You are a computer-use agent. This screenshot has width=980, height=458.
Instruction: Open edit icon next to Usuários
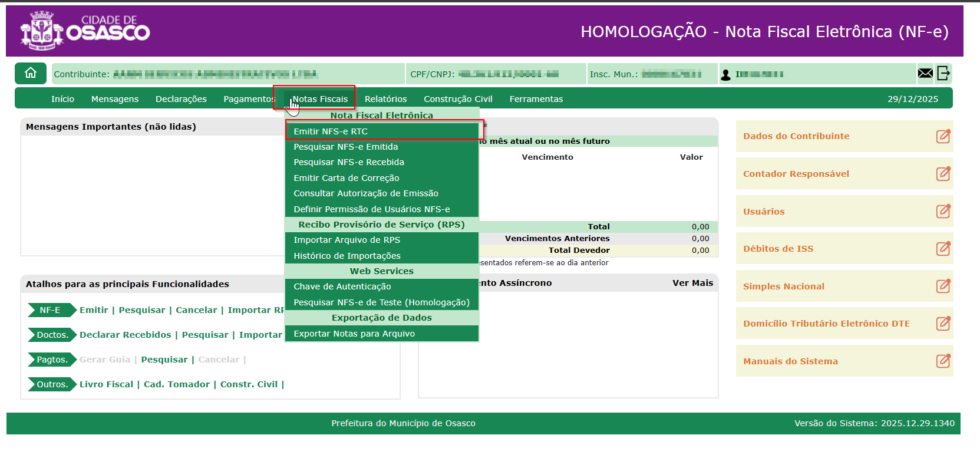tap(943, 211)
